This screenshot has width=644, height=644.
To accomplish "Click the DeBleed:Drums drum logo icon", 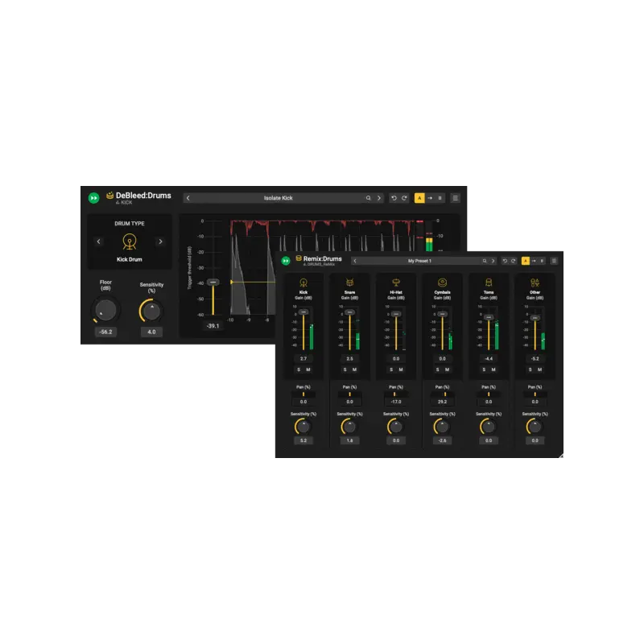I will click(x=109, y=195).
